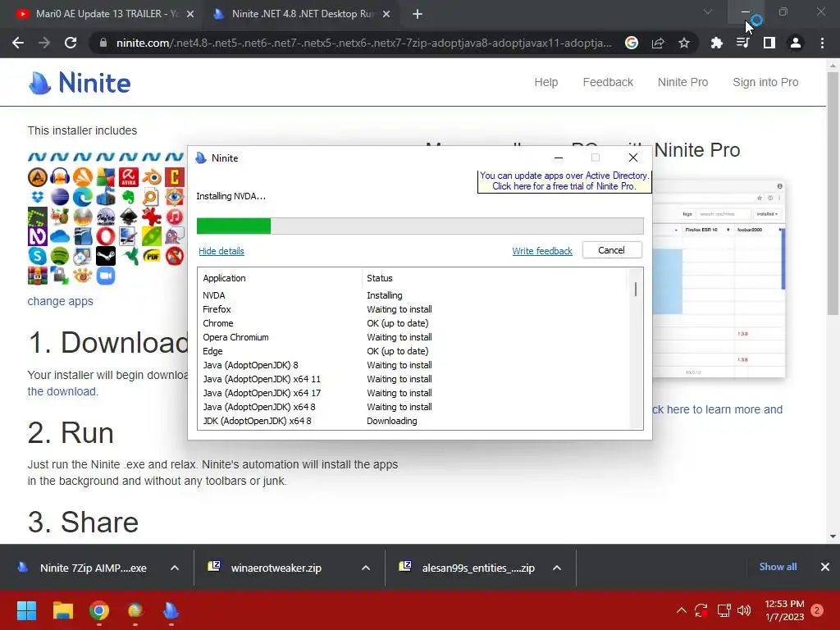
Task: Click the Audacity headphones icon
Action: tap(60, 177)
